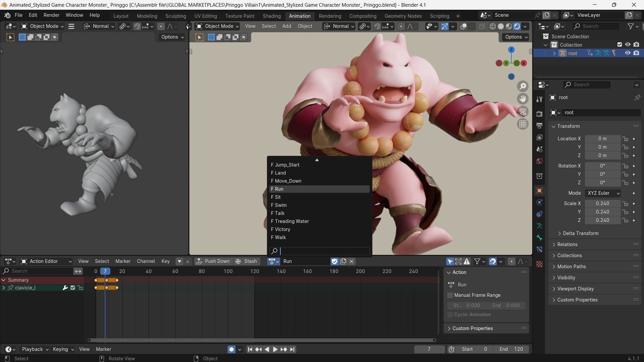Choose the F Jump_Start action
The height and width of the screenshot is (362, 644).
coord(319,165)
